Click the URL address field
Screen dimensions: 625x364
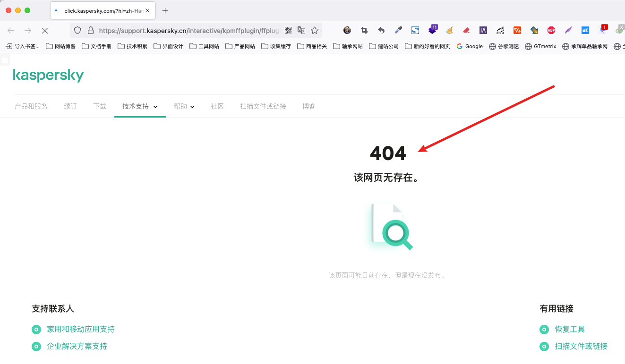click(189, 30)
